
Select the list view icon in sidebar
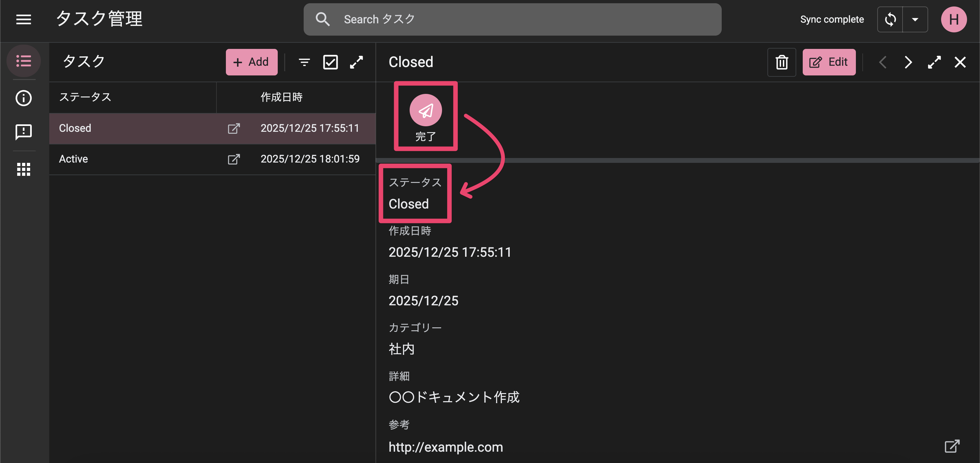[24, 61]
